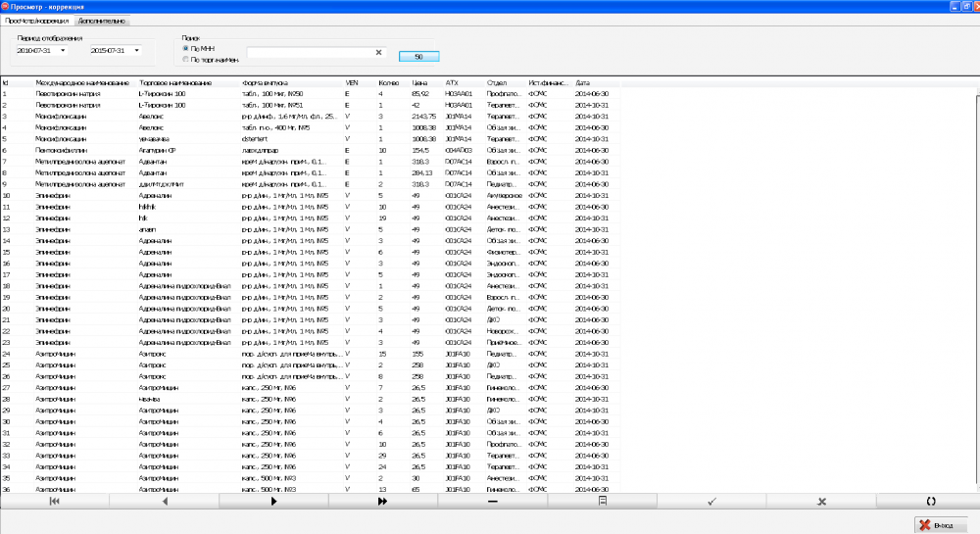Click into the search text field
980x534 pixels.
(310, 53)
